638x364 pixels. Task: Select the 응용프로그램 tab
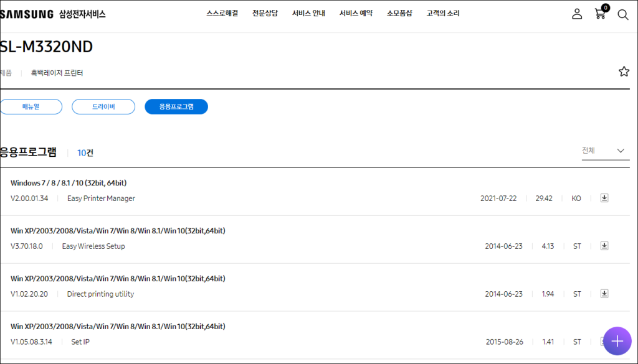click(176, 107)
